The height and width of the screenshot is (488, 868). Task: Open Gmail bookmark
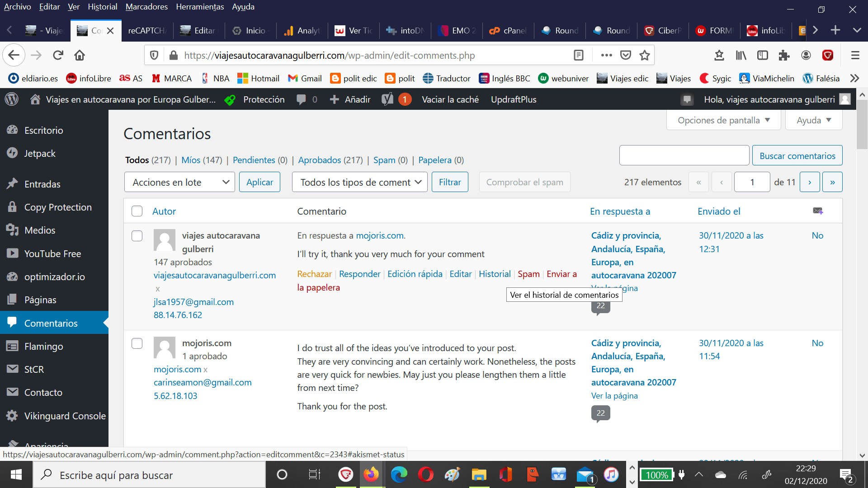305,78
